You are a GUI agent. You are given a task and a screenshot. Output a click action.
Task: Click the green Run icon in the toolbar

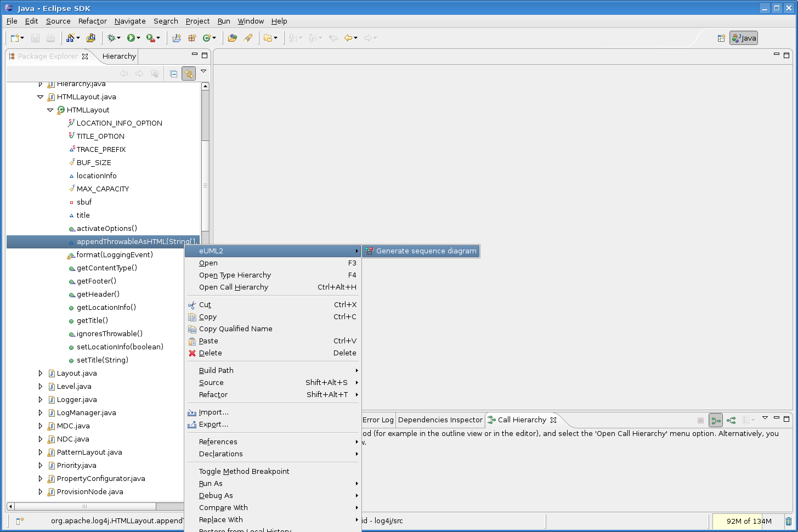point(131,38)
